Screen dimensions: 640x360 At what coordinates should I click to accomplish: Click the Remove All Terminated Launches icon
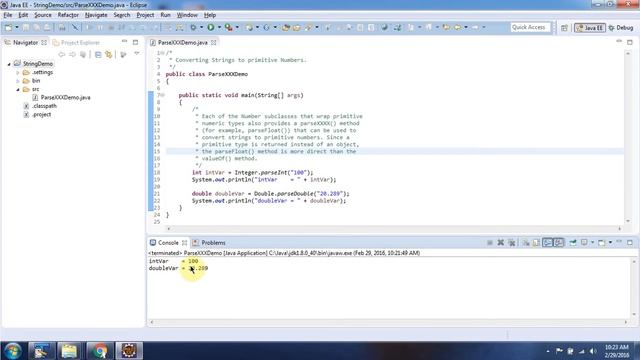point(511,242)
